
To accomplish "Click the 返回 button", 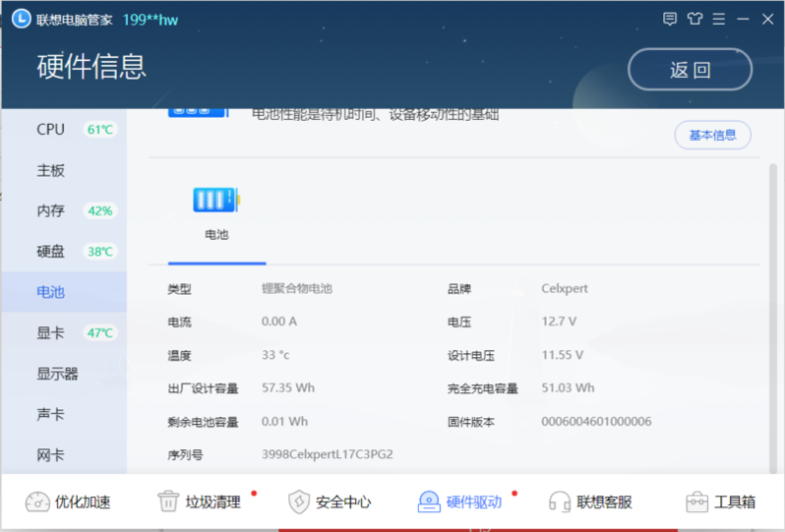I will tap(690, 70).
